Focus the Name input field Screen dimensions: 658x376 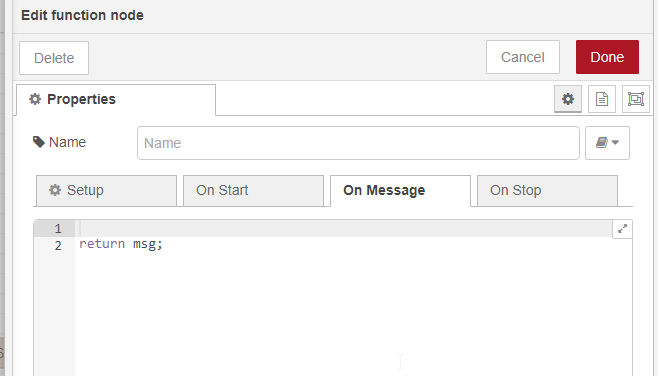click(358, 143)
